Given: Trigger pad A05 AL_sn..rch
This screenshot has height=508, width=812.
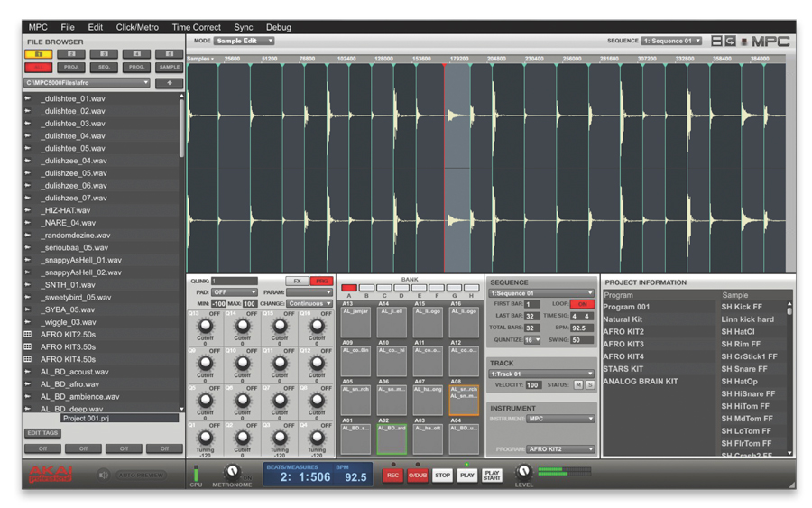Looking at the screenshot, I should click(355, 400).
